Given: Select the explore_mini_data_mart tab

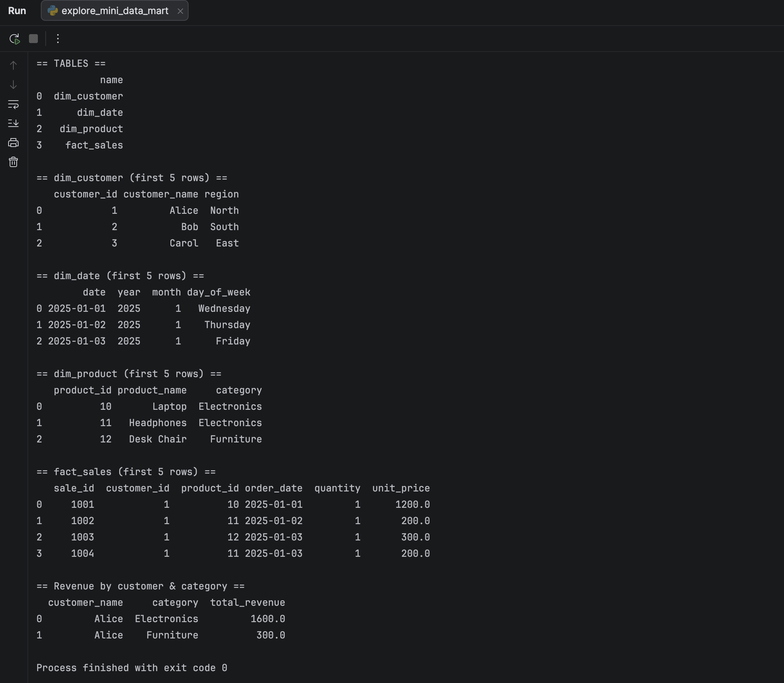Looking at the screenshot, I should click(x=114, y=11).
